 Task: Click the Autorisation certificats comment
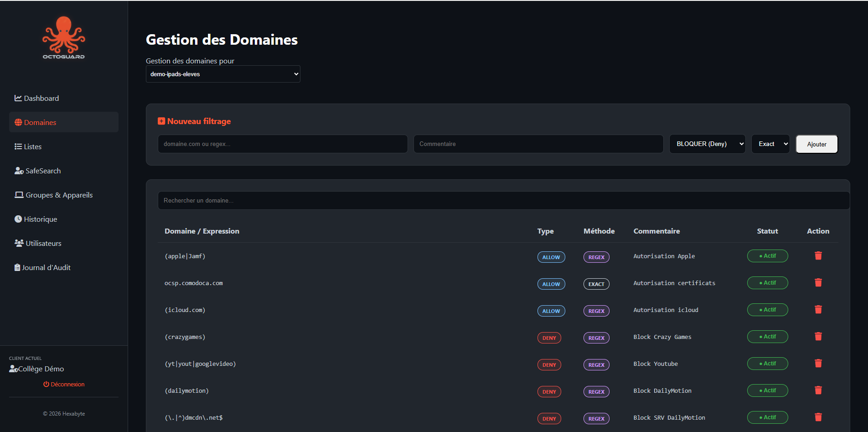pos(674,283)
